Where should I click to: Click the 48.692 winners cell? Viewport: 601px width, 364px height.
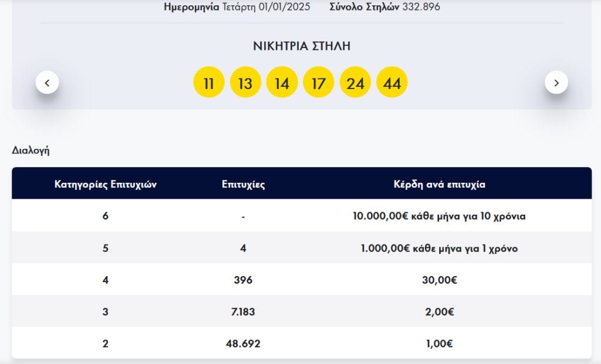[x=243, y=343]
